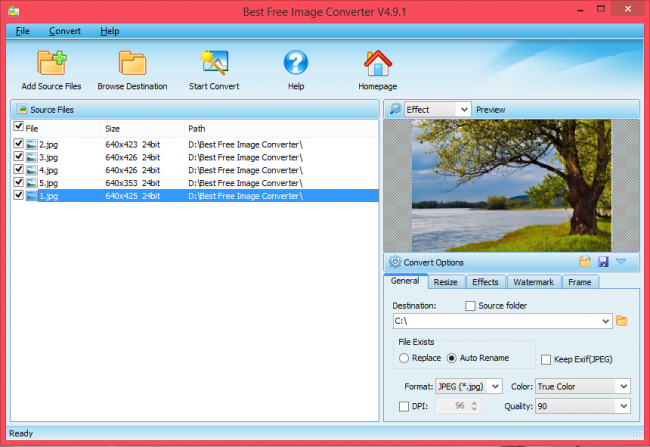Uncheck the 5.jpg checkbox

point(18,182)
